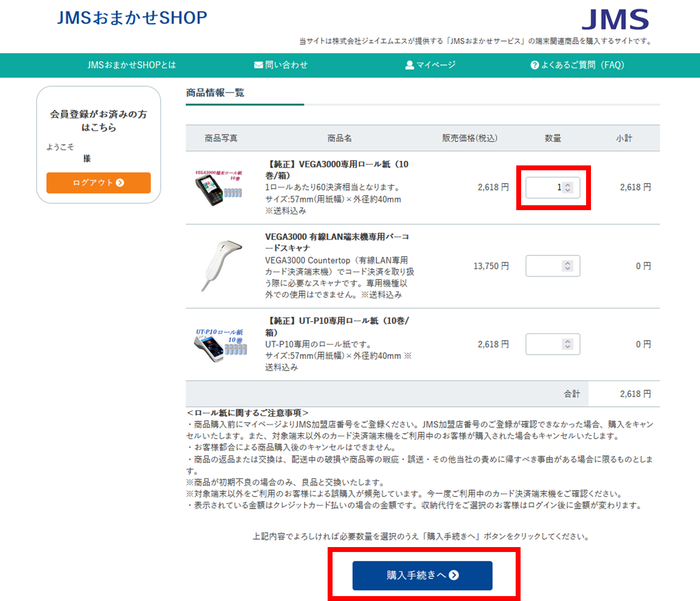Click the ＜ロール紙に関するご注意事項＞ heading

click(x=248, y=413)
